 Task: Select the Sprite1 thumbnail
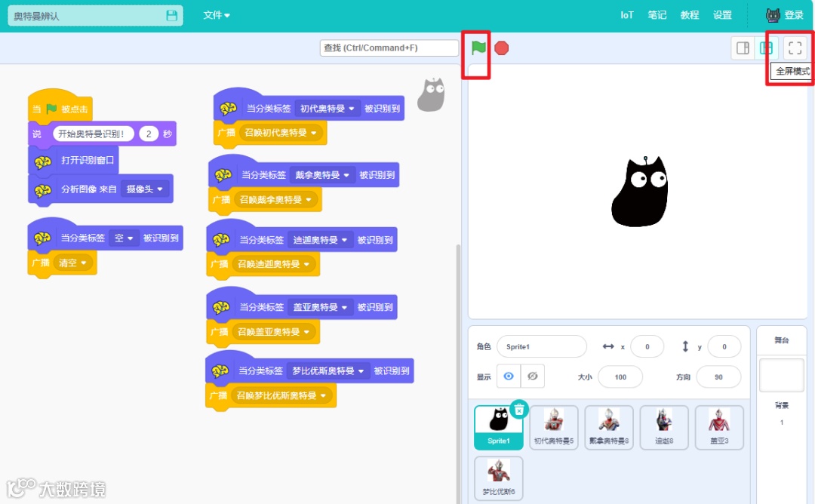click(x=499, y=428)
